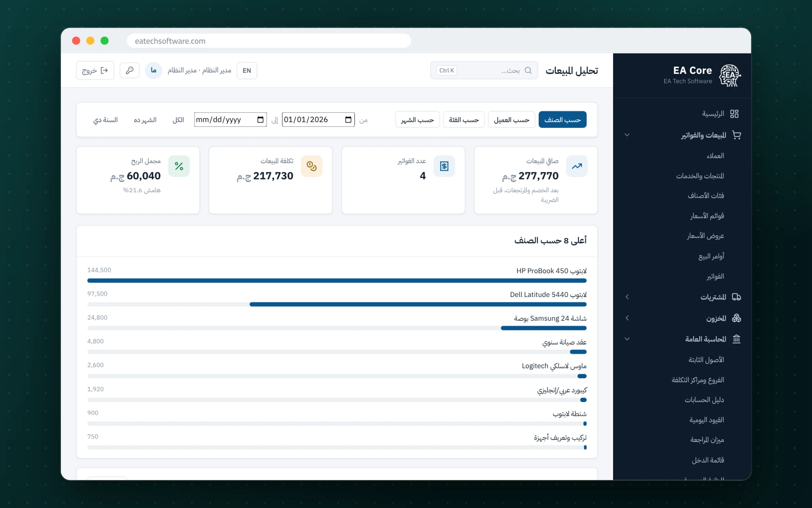
Task: Open قوائم الأسعار in the sidebar
Action: 707,216
